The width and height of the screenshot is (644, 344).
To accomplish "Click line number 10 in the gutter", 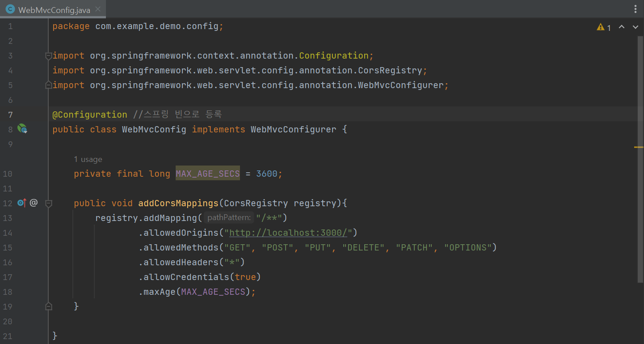I will point(8,174).
